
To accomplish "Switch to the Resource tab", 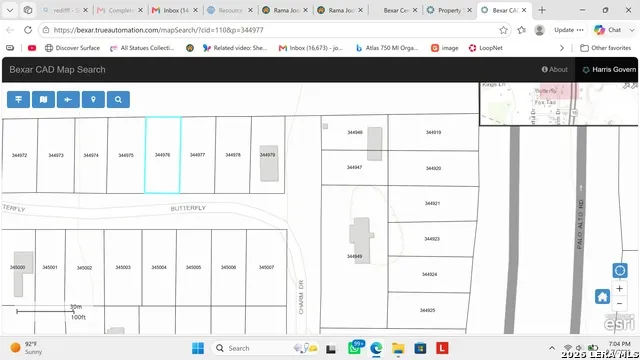I will tap(230, 10).
